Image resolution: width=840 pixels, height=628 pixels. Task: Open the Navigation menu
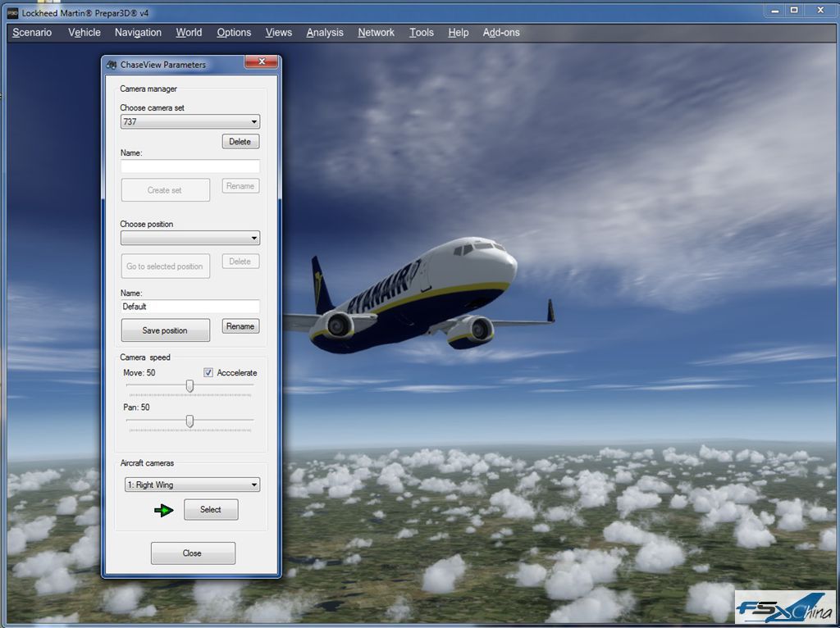click(x=138, y=33)
